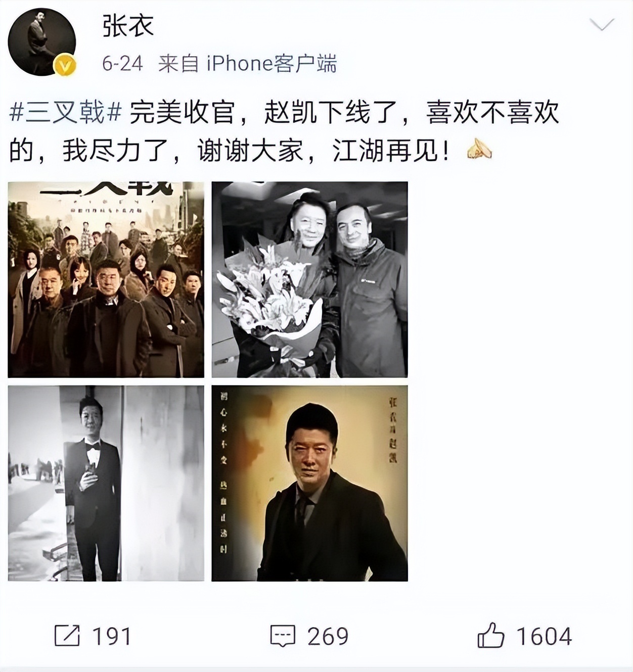Screen dimensions: 633x672
Task: Open the chevron menu at the post's top right
Action: [x=602, y=24]
